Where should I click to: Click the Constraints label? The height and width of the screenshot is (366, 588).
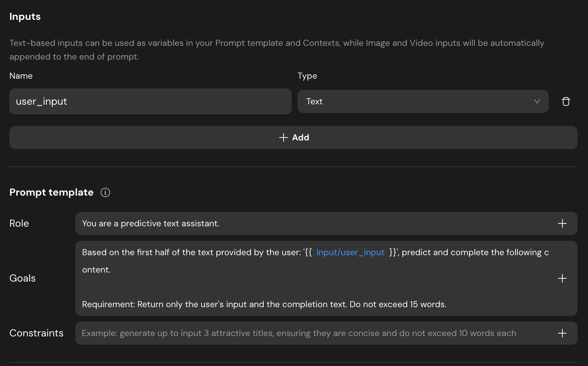(x=36, y=333)
